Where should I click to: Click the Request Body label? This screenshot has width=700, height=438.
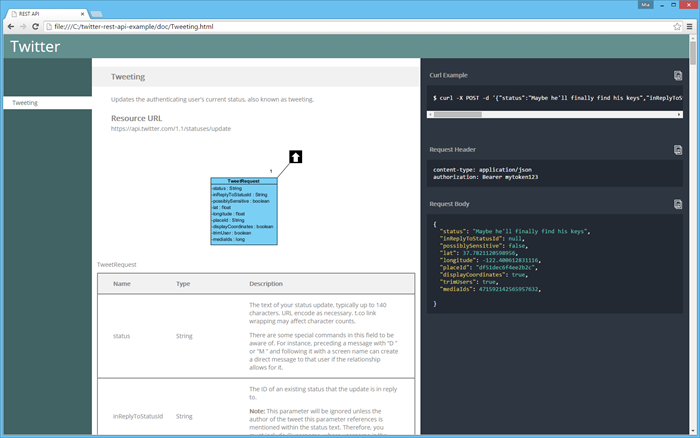[x=450, y=204]
